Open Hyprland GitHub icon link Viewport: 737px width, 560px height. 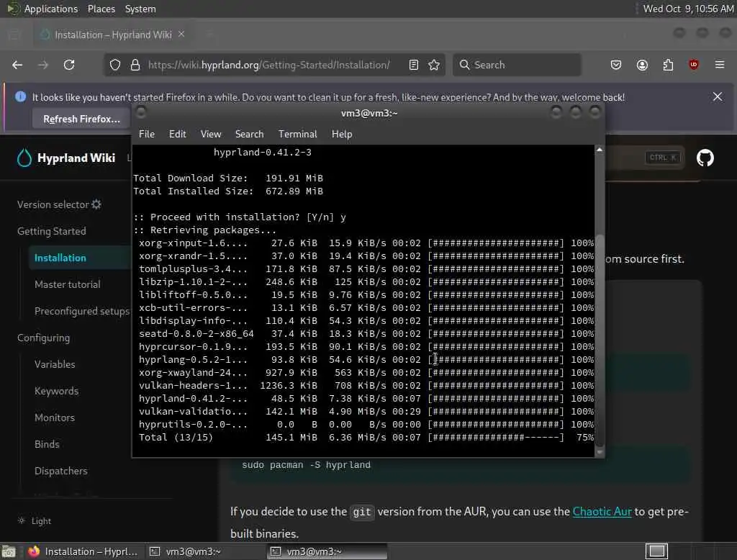(x=705, y=158)
